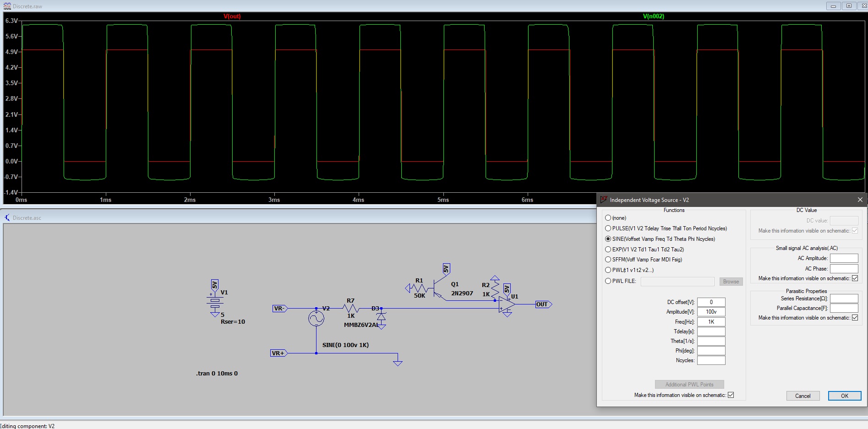Screen dimensions: 868x429
Task: Click the R1 50K resistor symbol
Action: 419,288
